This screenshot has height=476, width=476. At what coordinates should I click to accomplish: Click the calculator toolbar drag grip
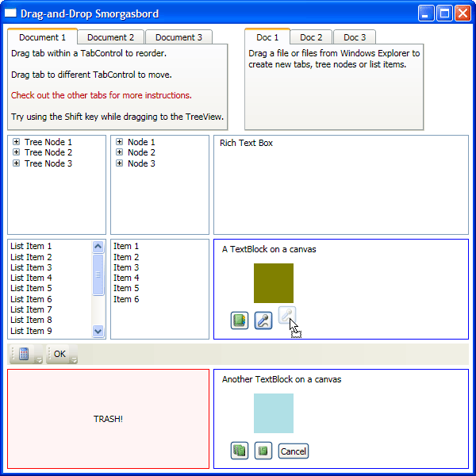(13, 354)
